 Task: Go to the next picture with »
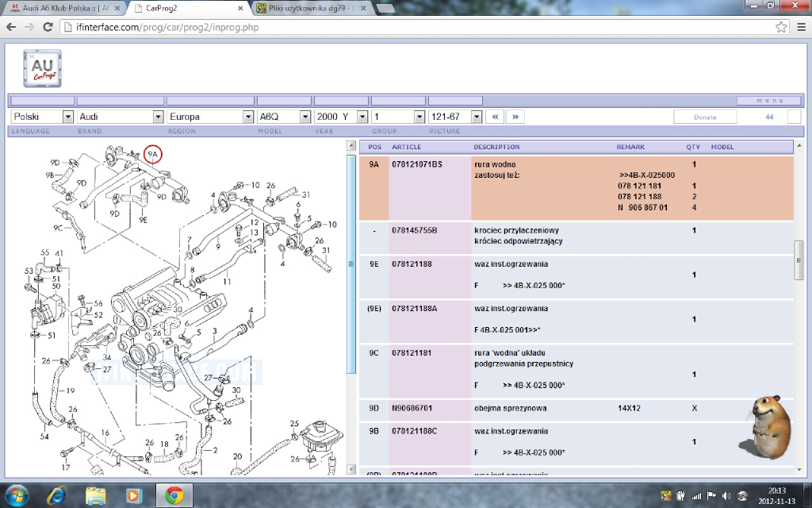(x=515, y=117)
